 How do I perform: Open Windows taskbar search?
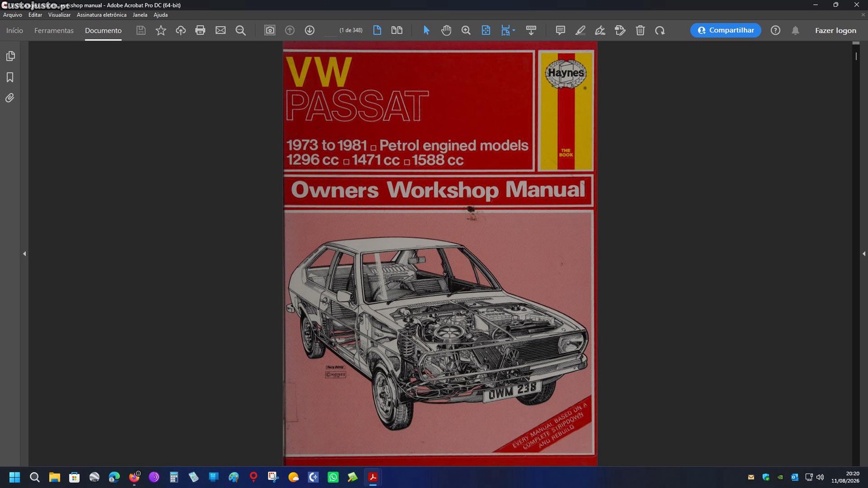(x=35, y=478)
